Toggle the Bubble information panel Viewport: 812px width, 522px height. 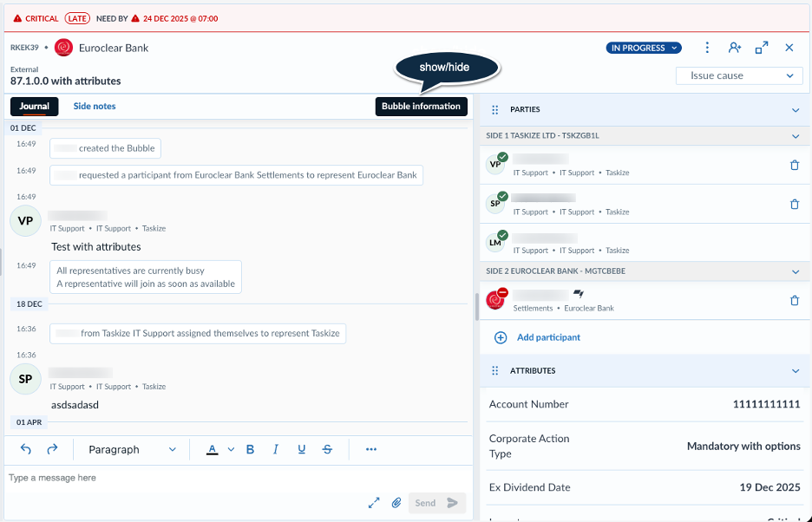coord(421,107)
